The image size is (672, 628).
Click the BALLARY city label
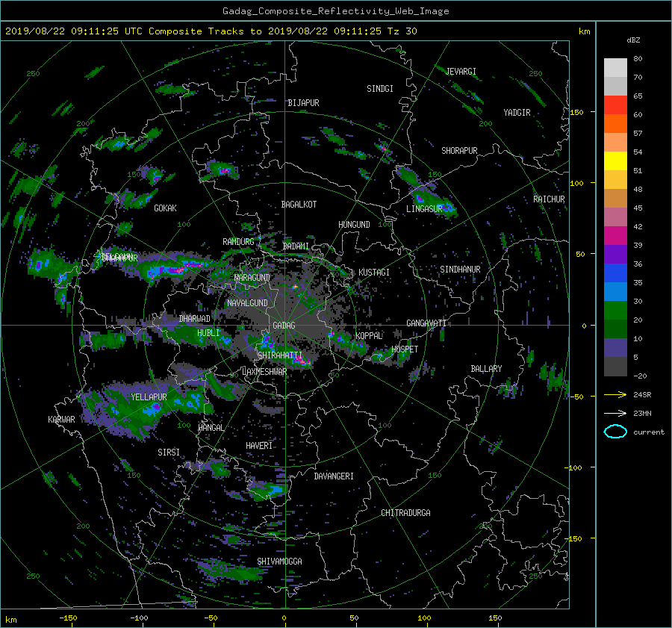486,369
